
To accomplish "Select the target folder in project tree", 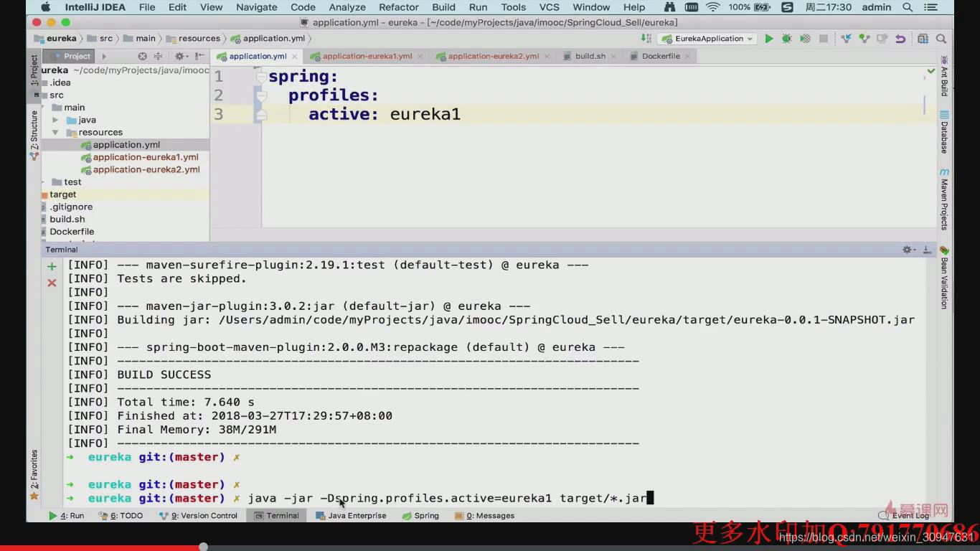I will click(x=62, y=194).
